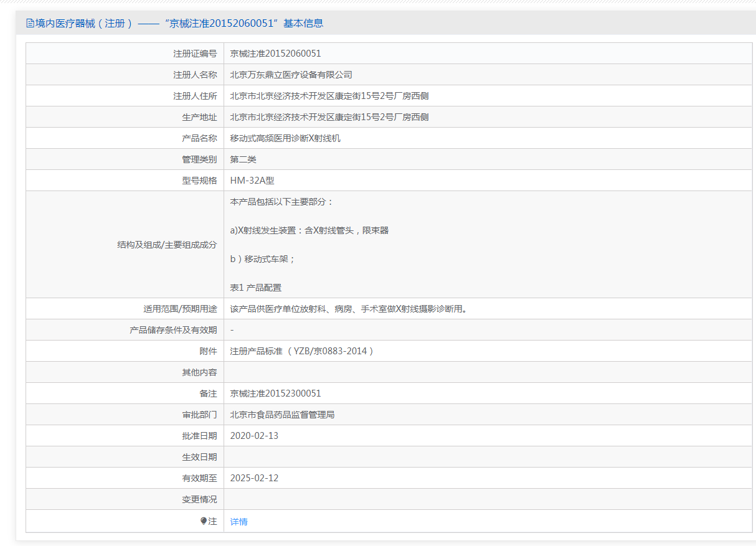Image resolution: width=756 pixels, height=546 pixels.
Task: Click the 变更情况 row label
Action: (199, 499)
